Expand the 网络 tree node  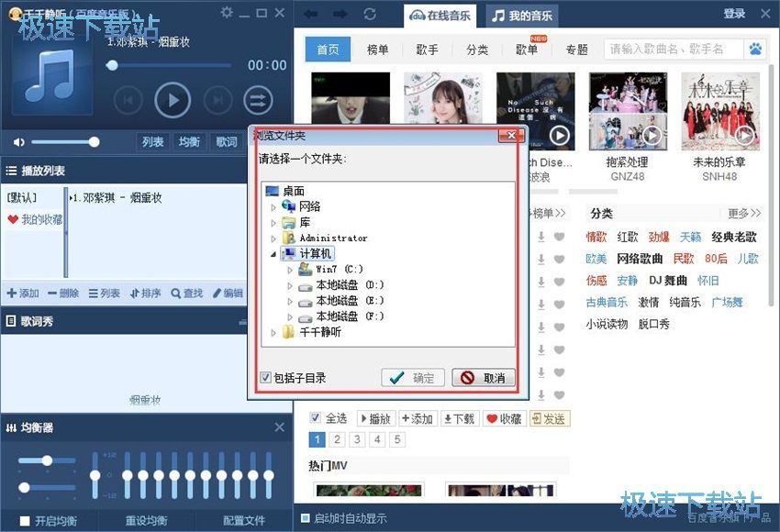point(273,207)
